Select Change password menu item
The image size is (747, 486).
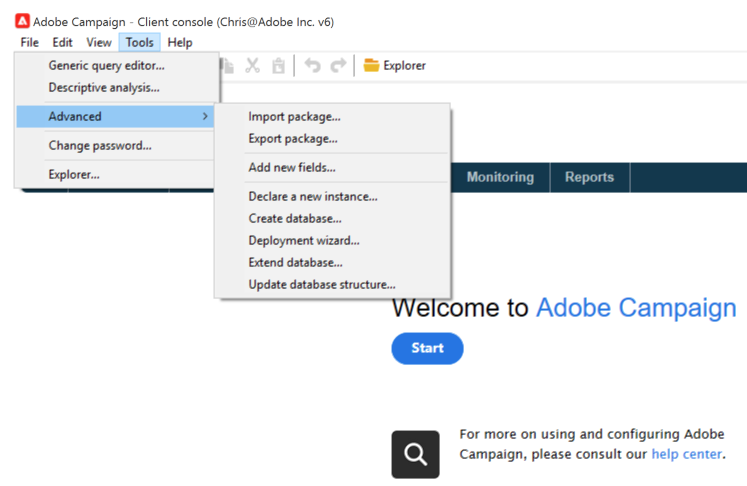[115, 145]
